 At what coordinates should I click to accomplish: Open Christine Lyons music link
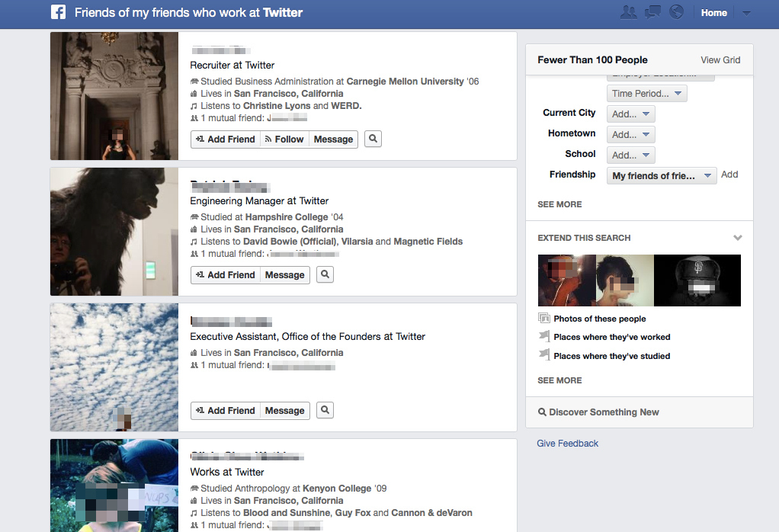(277, 106)
